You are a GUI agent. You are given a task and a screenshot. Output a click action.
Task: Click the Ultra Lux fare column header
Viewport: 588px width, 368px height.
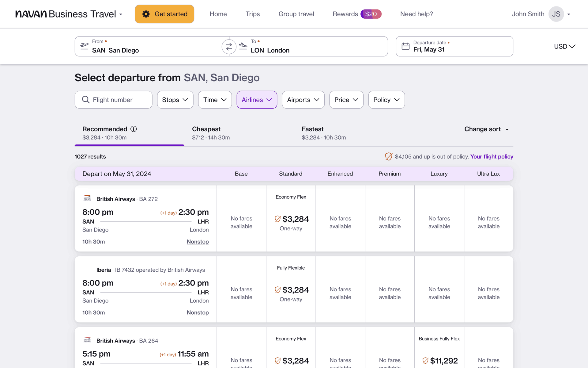(488, 174)
